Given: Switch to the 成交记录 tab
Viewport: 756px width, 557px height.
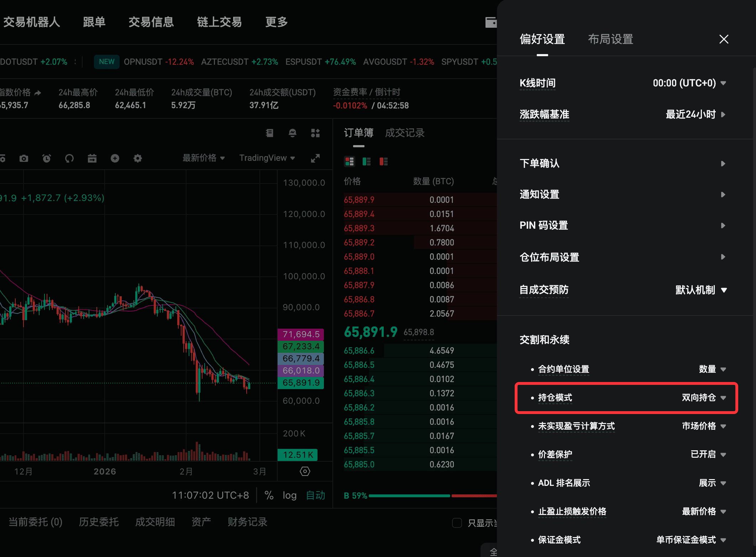Looking at the screenshot, I should [404, 133].
